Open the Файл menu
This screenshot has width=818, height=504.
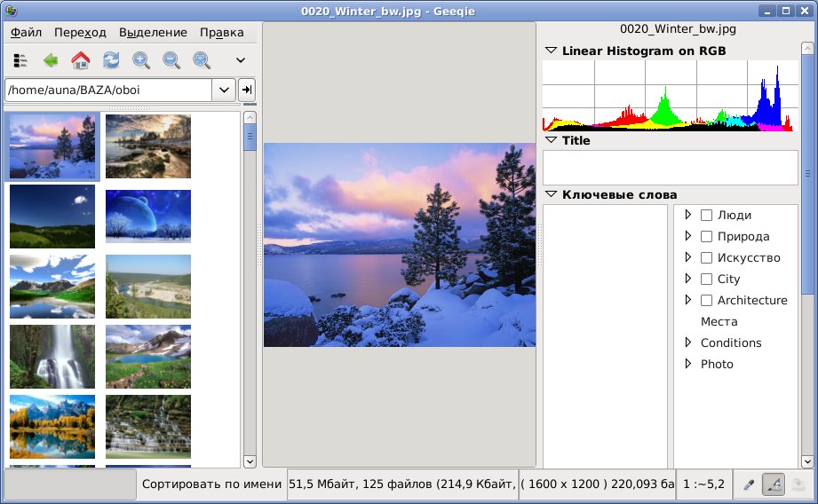coord(26,32)
